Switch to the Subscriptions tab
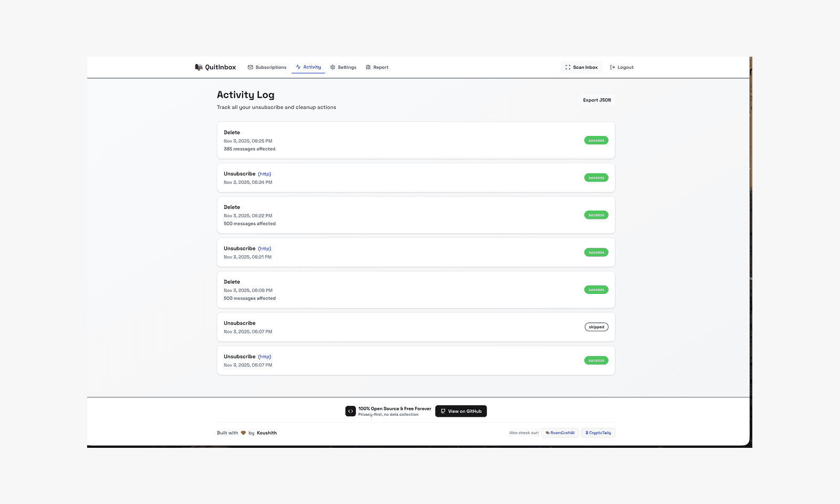 pos(271,67)
